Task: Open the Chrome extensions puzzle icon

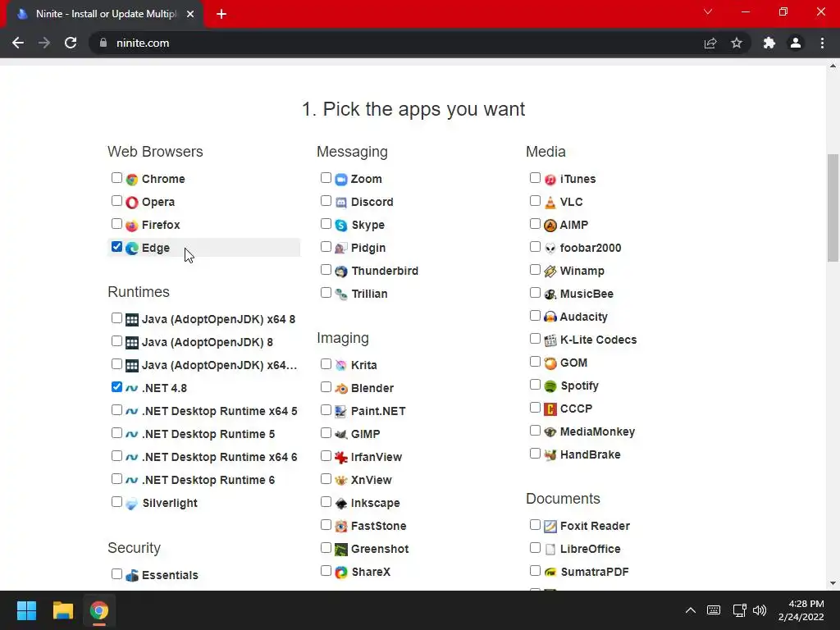Action: pyautogui.click(x=769, y=43)
